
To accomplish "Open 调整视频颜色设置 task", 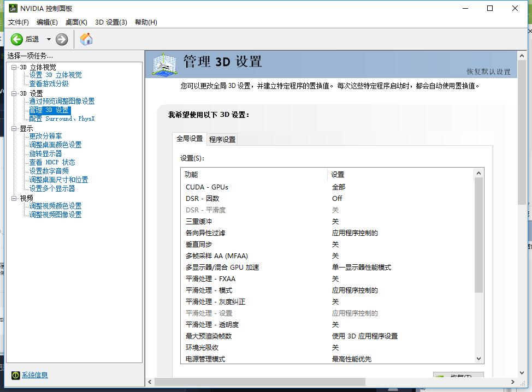I will (55, 206).
